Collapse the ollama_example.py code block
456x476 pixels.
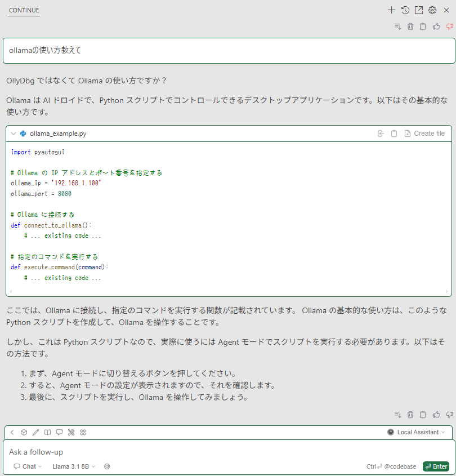click(12, 133)
